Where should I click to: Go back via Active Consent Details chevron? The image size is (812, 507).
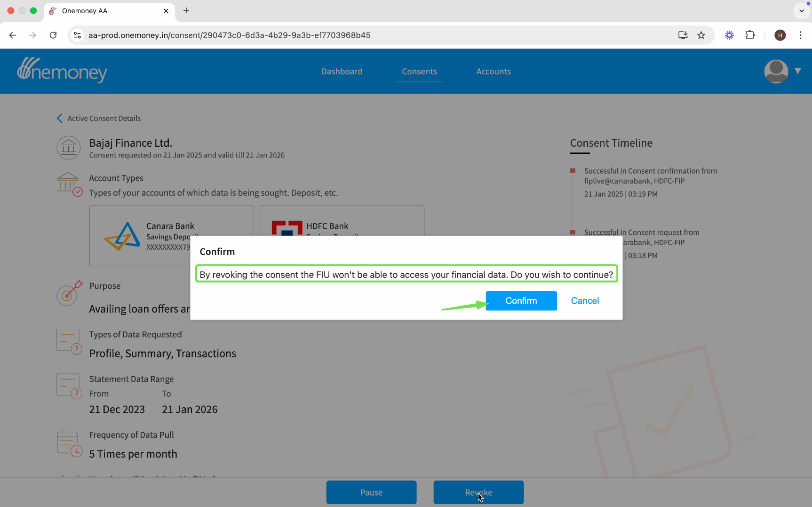60,119
